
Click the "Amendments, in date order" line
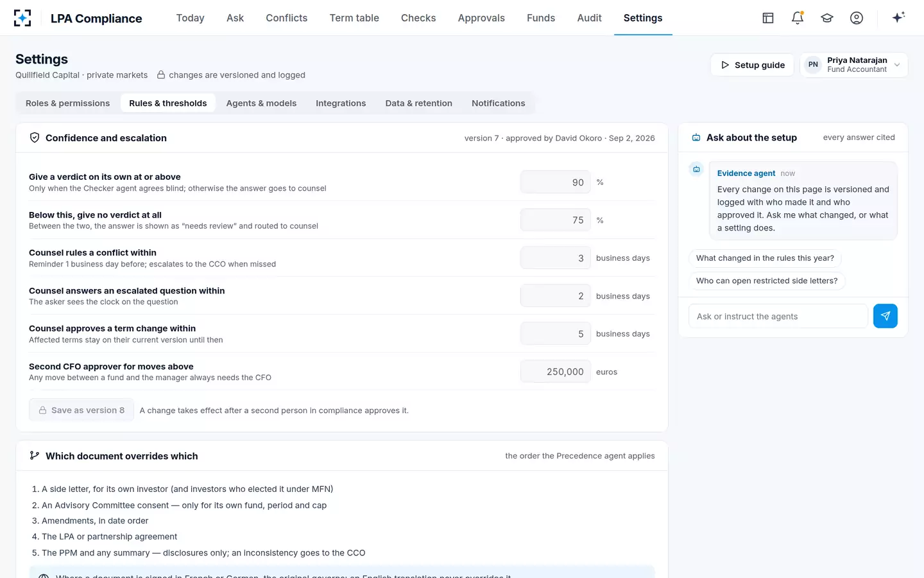tap(95, 521)
